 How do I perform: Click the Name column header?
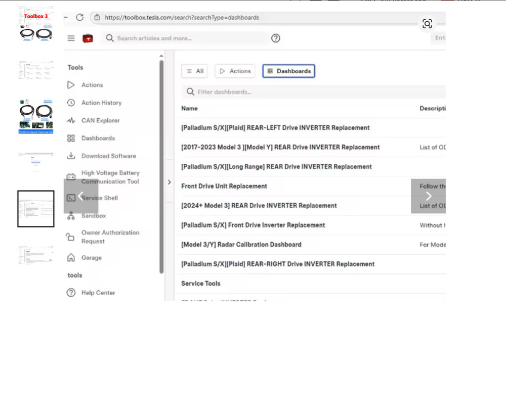click(x=189, y=108)
